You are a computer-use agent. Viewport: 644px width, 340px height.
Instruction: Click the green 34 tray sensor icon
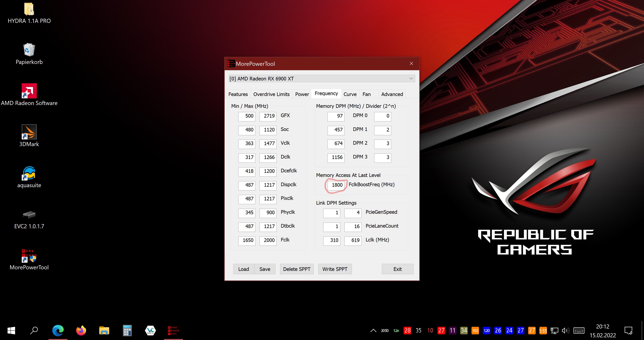(x=464, y=331)
